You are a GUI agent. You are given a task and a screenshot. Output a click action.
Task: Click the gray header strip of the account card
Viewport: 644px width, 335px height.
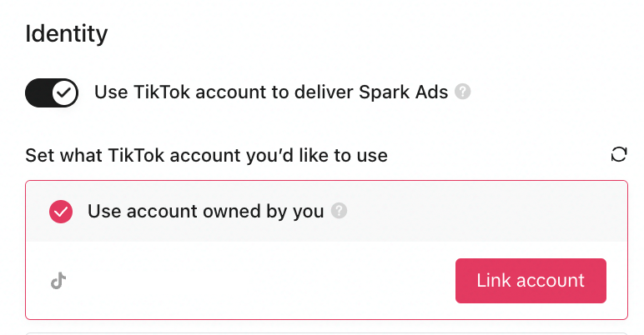point(484,212)
